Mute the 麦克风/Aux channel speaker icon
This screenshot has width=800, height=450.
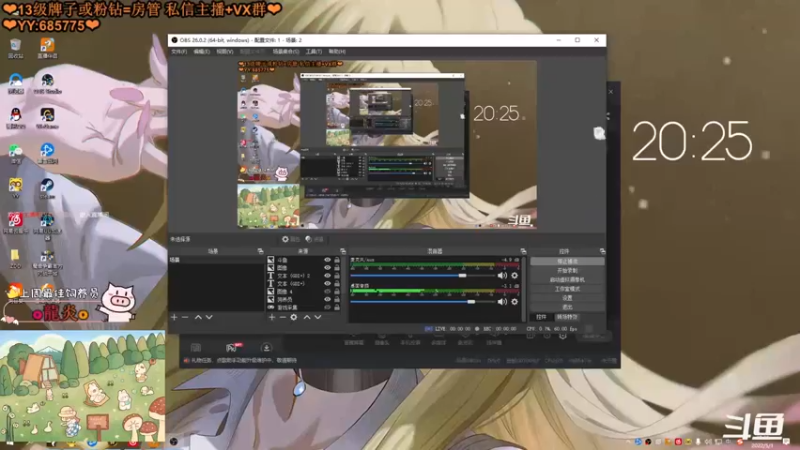pyautogui.click(x=502, y=276)
